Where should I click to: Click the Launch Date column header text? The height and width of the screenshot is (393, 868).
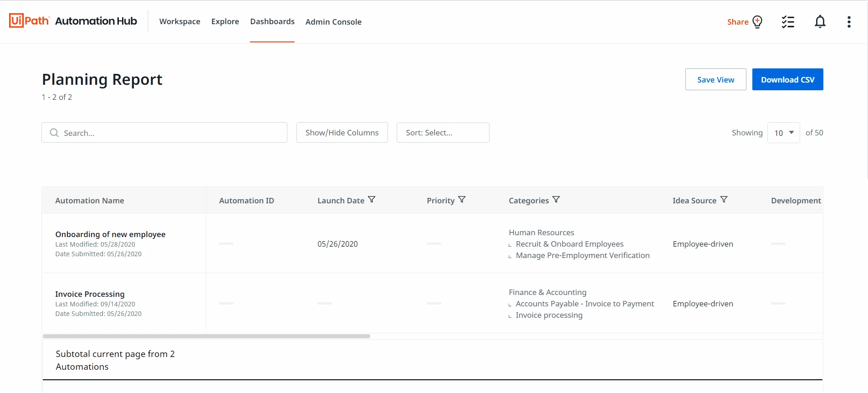(341, 201)
